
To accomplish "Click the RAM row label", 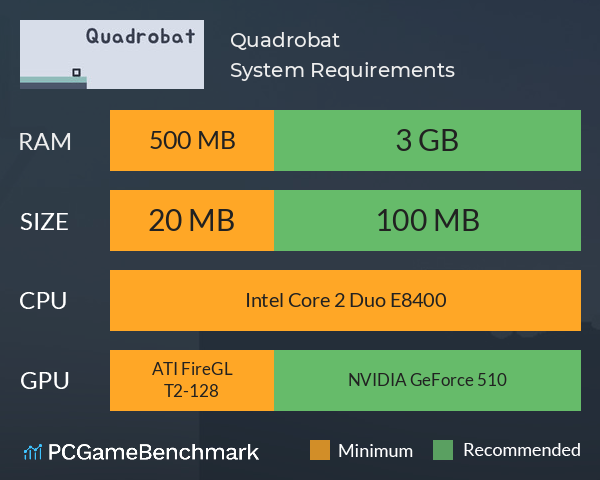I will pos(45,142).
